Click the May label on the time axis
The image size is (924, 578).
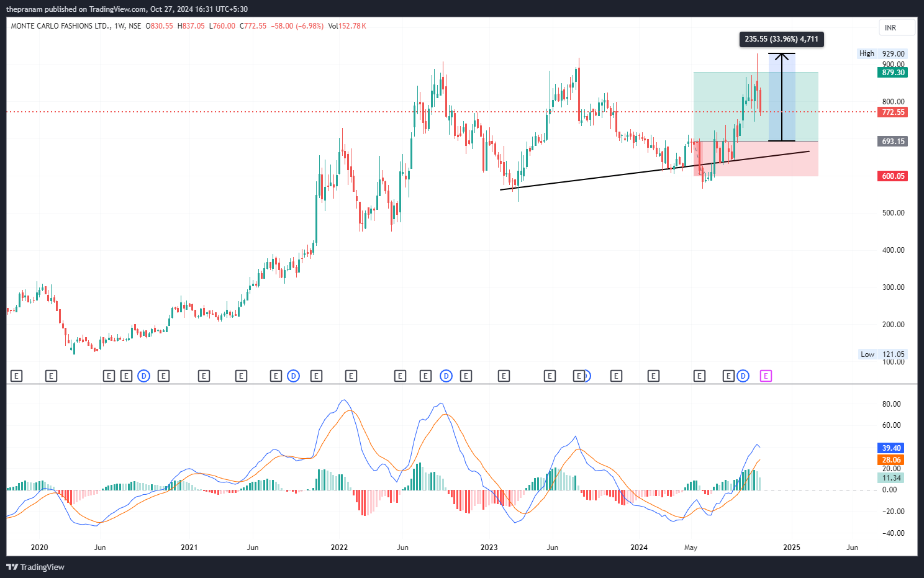click(691, 548)
